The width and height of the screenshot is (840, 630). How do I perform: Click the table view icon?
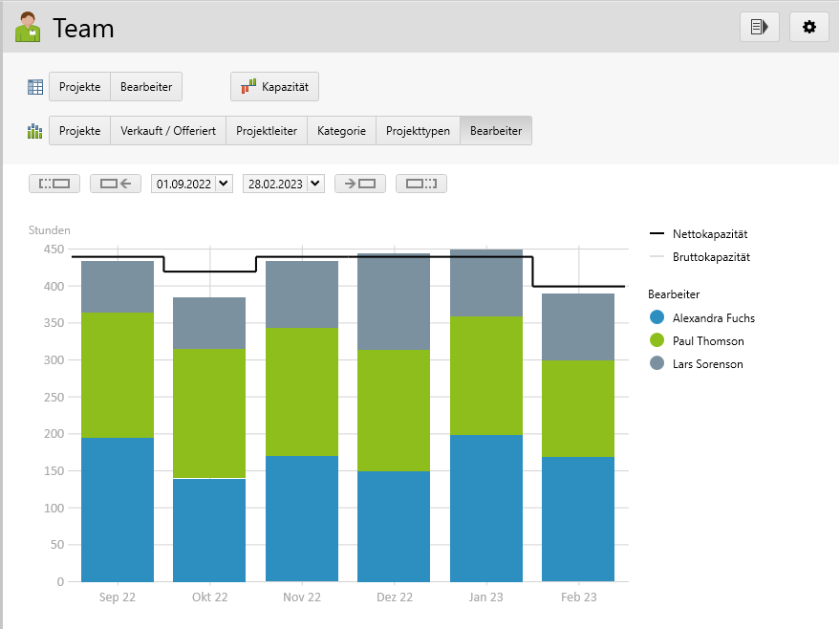click(35, 87)
